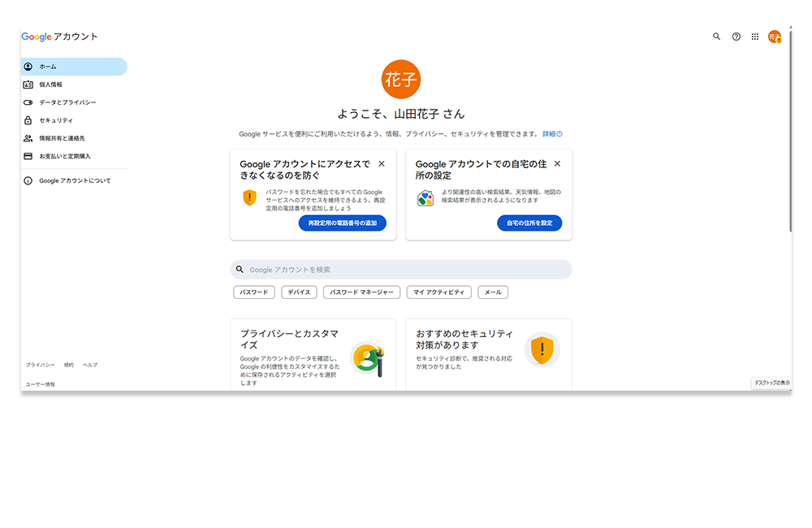Click 再設定用の電話番号の追加 button
This screenshot has height=528, width=812.
343,223
